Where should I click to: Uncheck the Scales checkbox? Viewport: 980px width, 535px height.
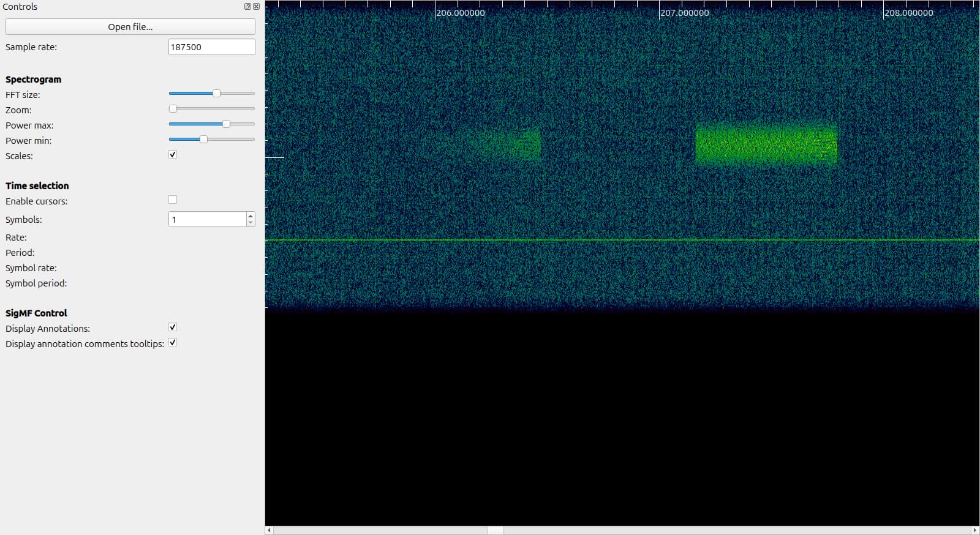click(x=173, y=155)
